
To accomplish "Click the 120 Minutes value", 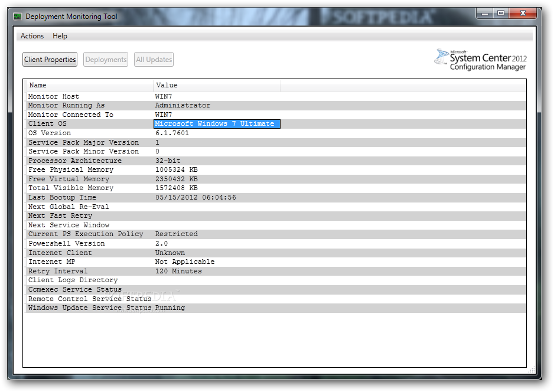I will [x=178, y=271].
